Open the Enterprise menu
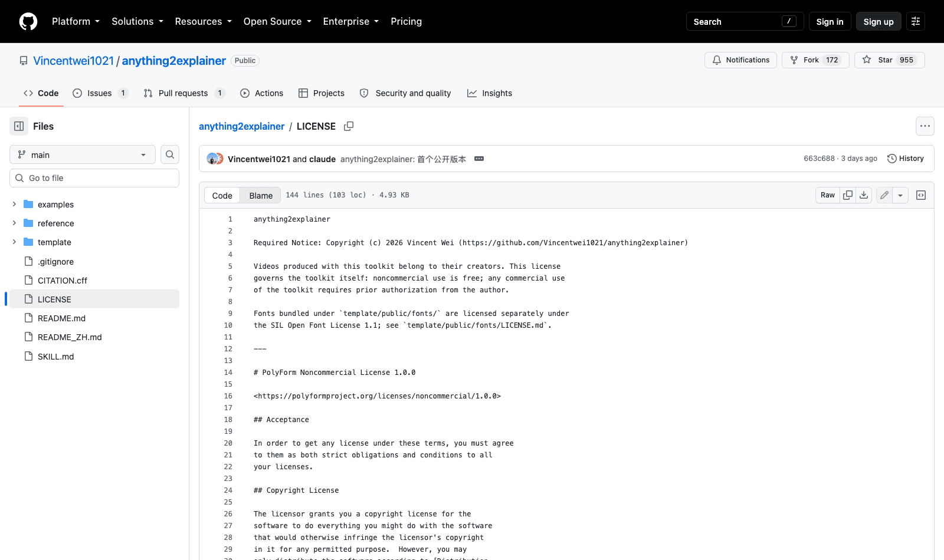 tap(350, 22)
